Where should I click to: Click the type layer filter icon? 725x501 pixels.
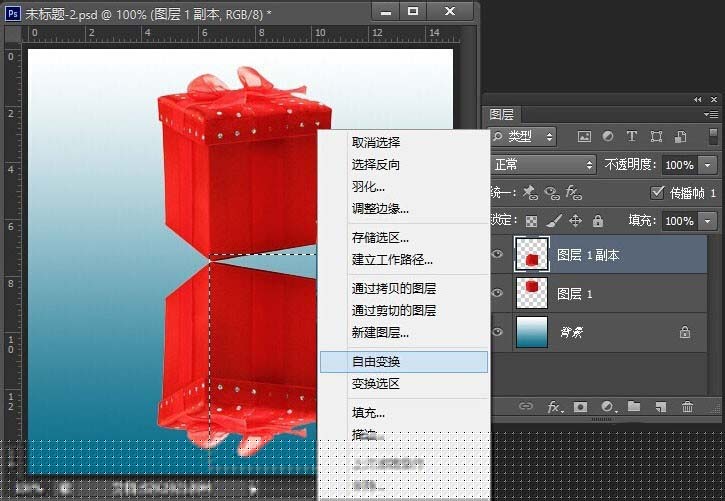632,136
